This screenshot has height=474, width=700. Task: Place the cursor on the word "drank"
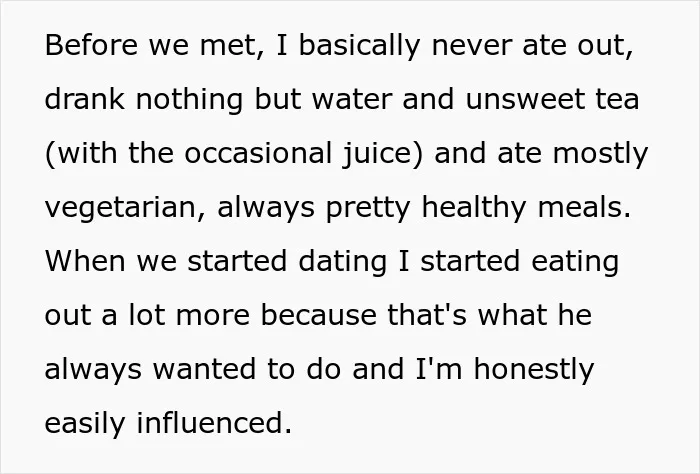point(84,99)
